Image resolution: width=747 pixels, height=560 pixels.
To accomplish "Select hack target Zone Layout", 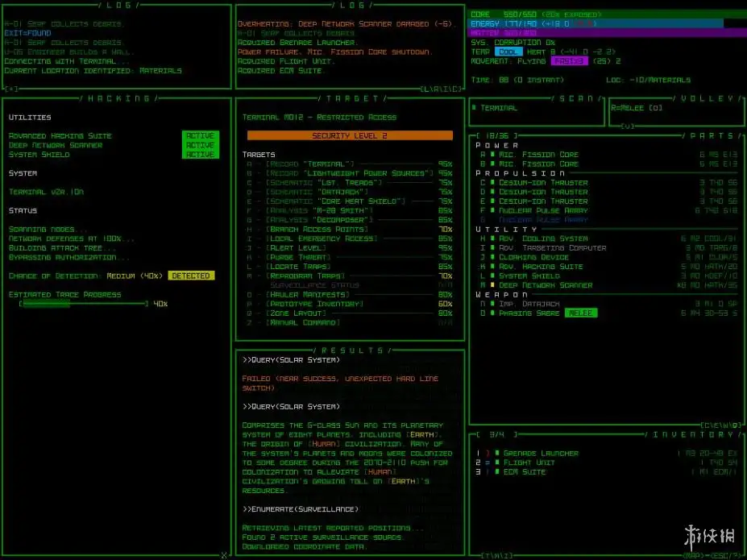I will pyautogui.click(x=350, y=313).
